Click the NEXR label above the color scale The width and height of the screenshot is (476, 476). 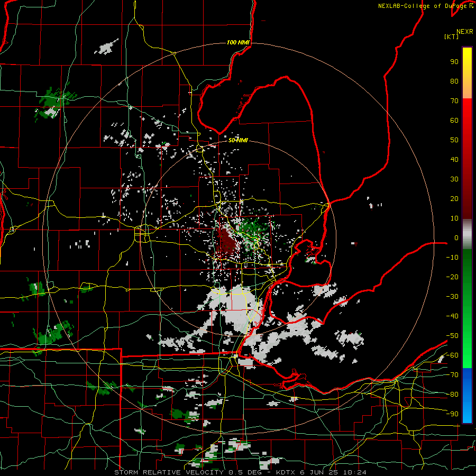(x=464, y=32)
